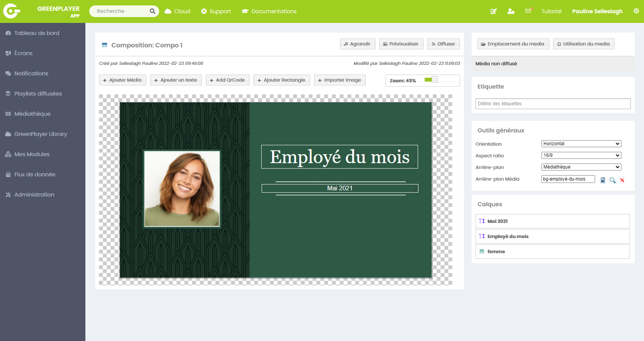Screen dimensions: 644x341
Task: Click Ajouter un texte button
Action: (x=176, y=80)
